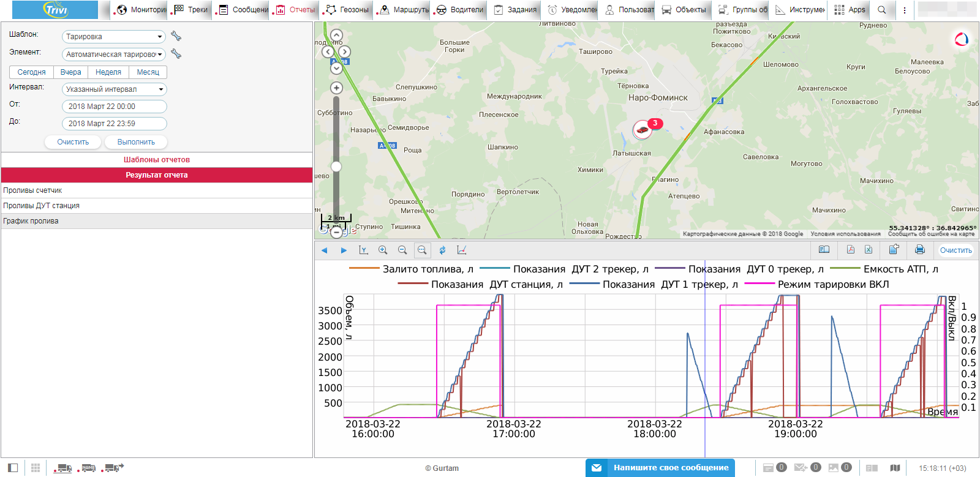Toggle the Режим тарировки ВКЛ legend series

tap(833, 284)
